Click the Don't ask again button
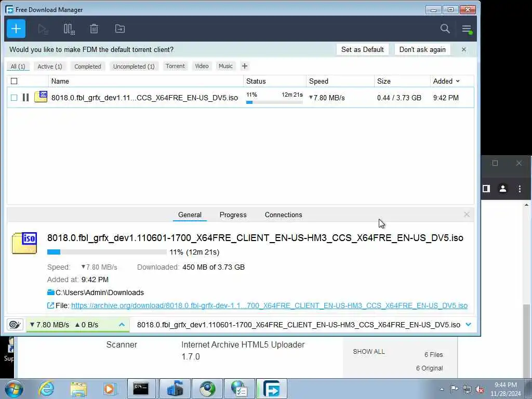The height and width of the screenshot is (399, 532). 422,49
